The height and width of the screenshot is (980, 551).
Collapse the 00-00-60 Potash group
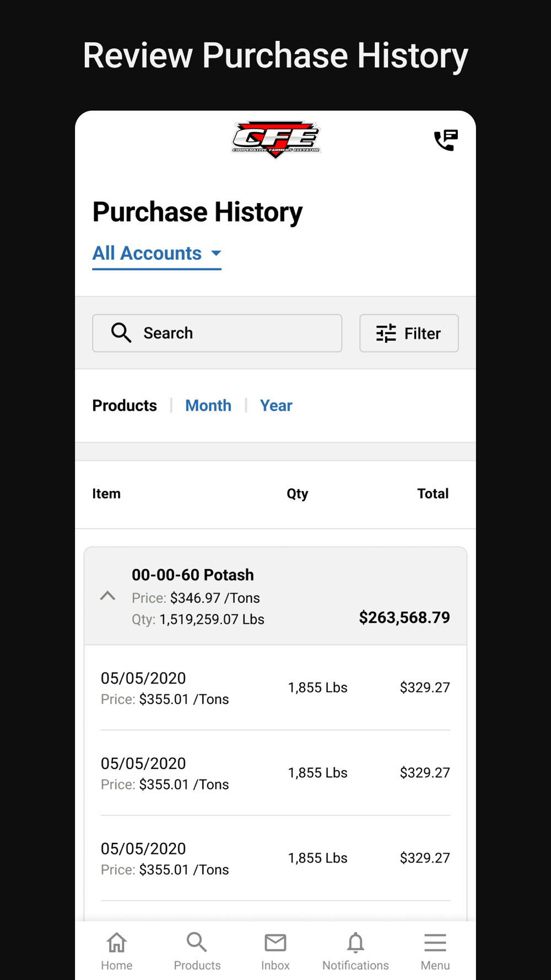(x=108, y=596)
